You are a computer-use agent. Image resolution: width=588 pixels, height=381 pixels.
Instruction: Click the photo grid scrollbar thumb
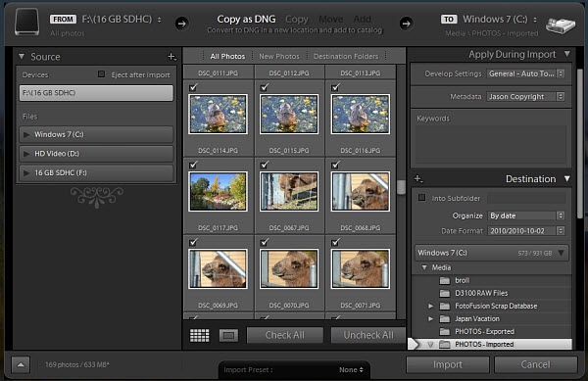(401, 187)
